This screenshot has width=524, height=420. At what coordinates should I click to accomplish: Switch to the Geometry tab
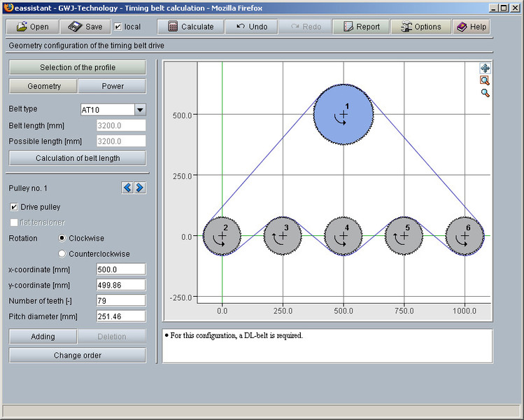(x=43, y=86)
